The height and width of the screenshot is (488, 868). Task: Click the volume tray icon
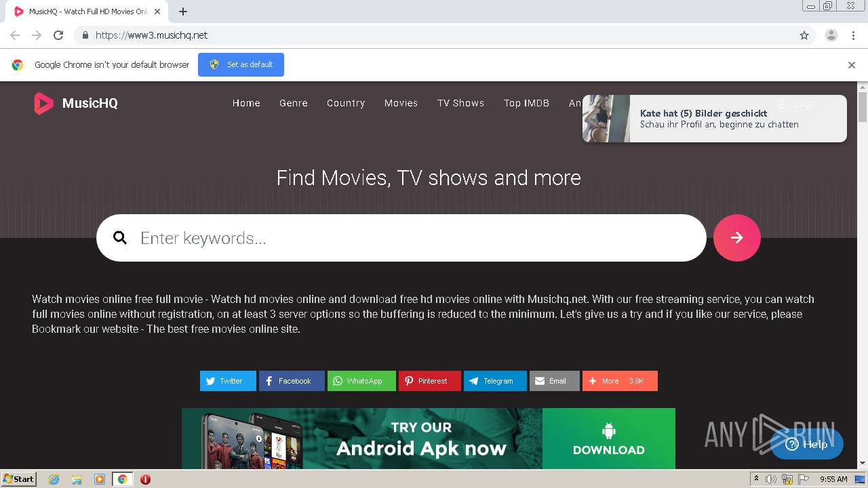[x=771, y=479]
